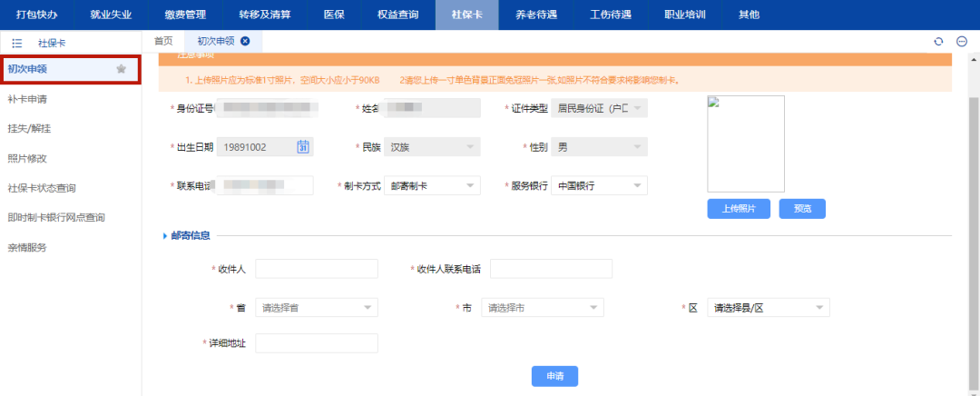This screenshot has width=980, height=396.
Task: Open the calendar icon in 出生日期 field
Action: 304,147
